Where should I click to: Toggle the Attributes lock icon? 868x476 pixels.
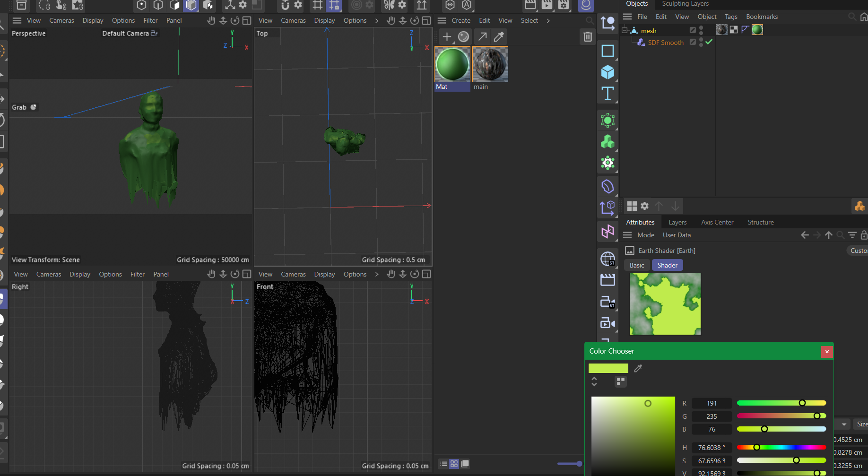tap(864, 235)
